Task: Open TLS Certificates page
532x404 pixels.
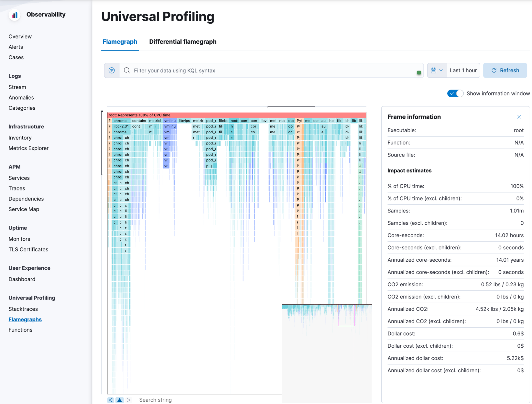Action: click(28, 249)
